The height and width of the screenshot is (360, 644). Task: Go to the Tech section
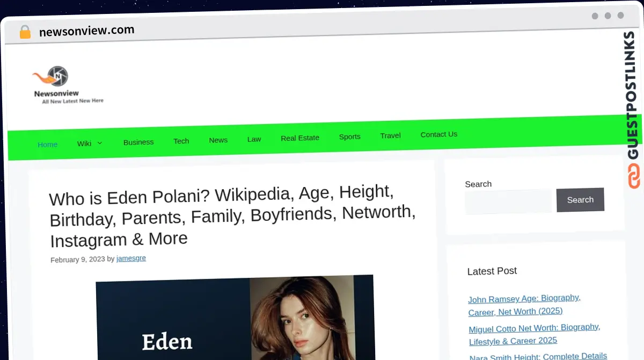coord(181,141)
